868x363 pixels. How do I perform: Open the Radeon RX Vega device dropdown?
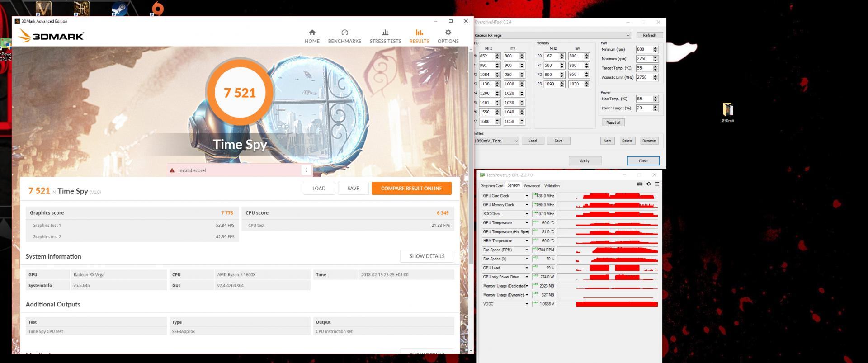click(552, 35)
